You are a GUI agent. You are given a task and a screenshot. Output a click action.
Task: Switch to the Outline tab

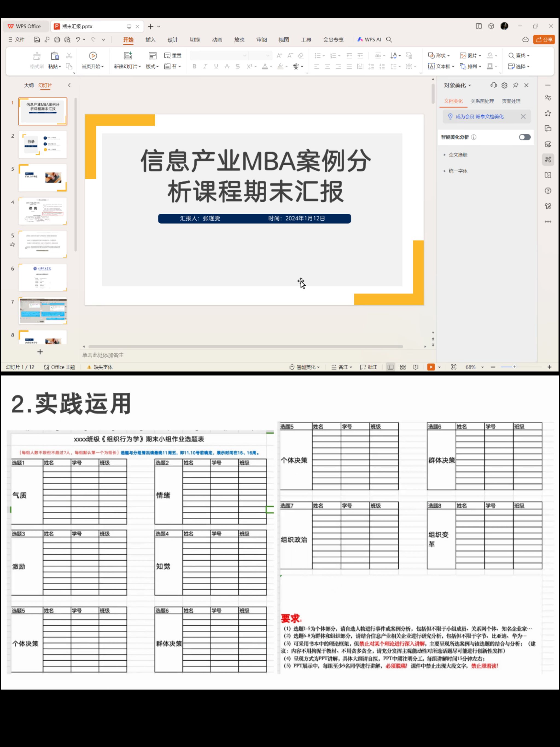click(29, 85)
